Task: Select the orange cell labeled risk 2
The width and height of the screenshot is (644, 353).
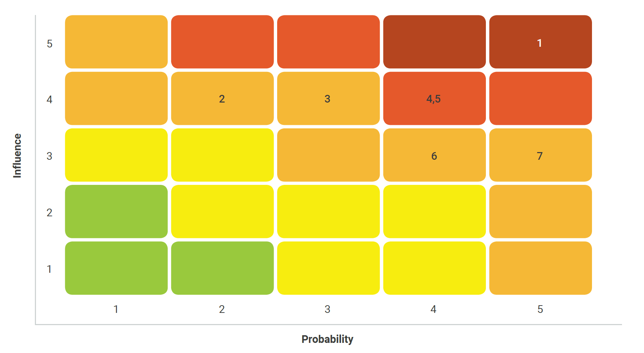Action: (x=222, y=98)
